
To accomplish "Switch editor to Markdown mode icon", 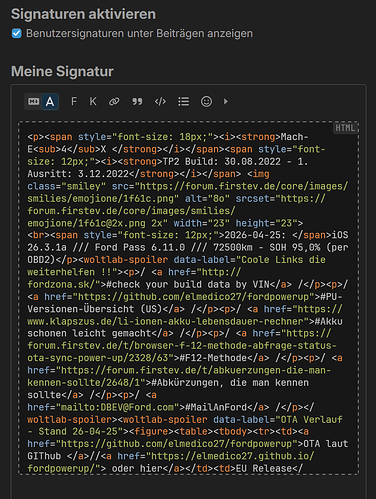I will (x=33, y=101).
